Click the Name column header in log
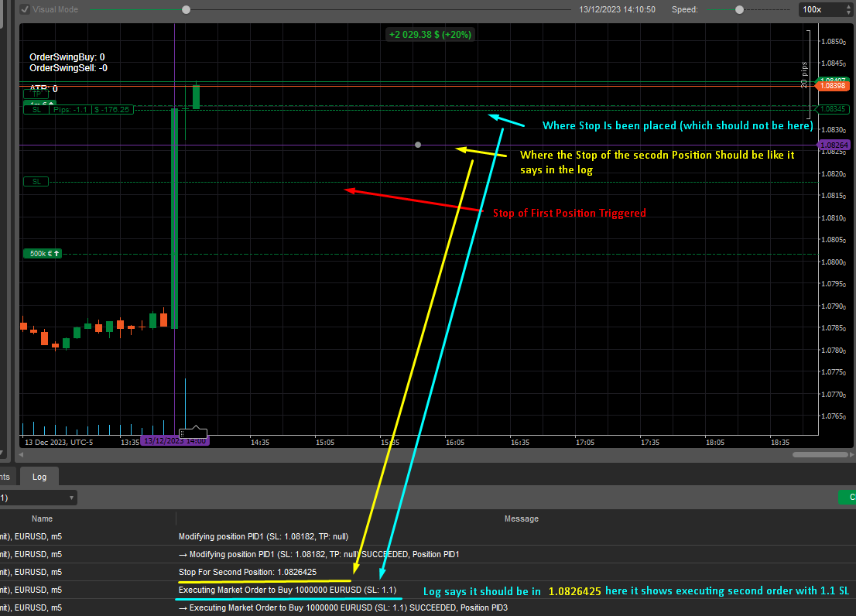Image resolution: width=856 pixels, height=616 pixels. click(43, 518)
